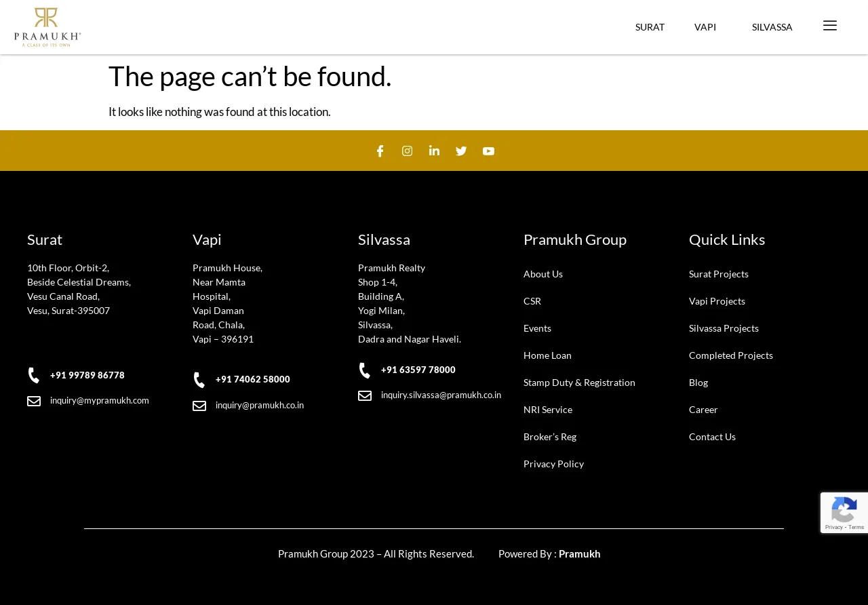Call Surat number +91 99789 86778

click(87, 375)
